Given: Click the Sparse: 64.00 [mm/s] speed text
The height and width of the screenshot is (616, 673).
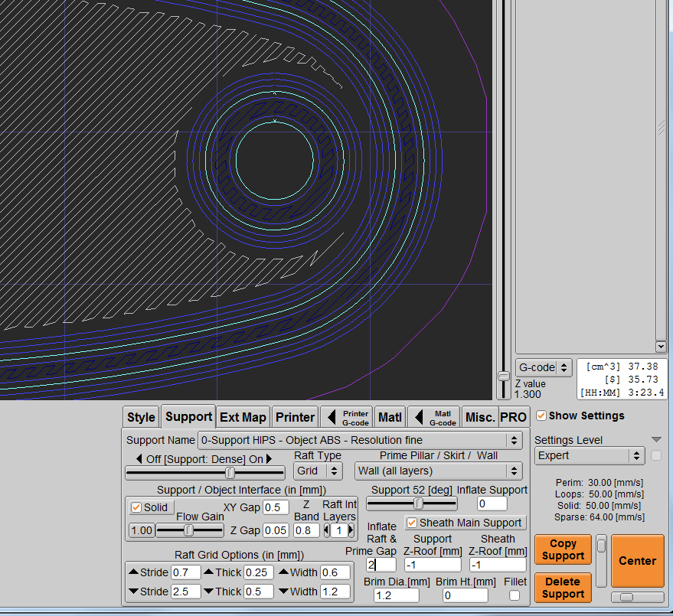Looking at the screenshot, I should coord(599,517).
